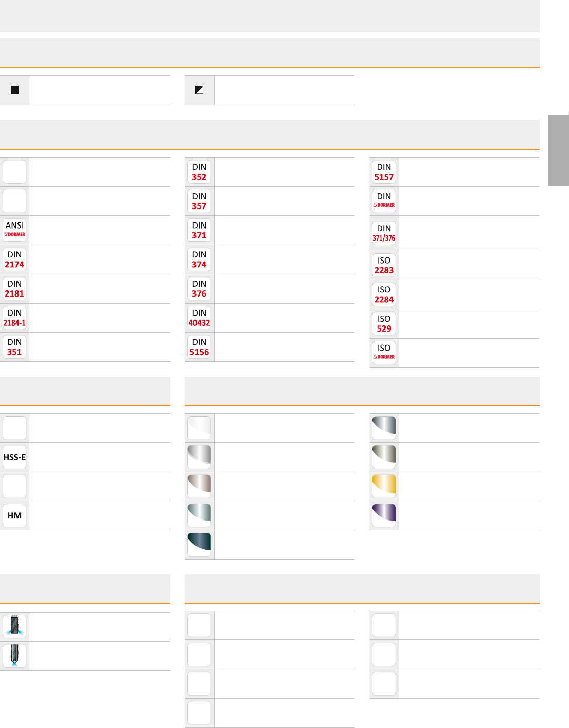This screenshot has width=569, height=728.
Task: Click the tap with radial coolant icon
Action: pyautogui.click(x=14, y=627)
